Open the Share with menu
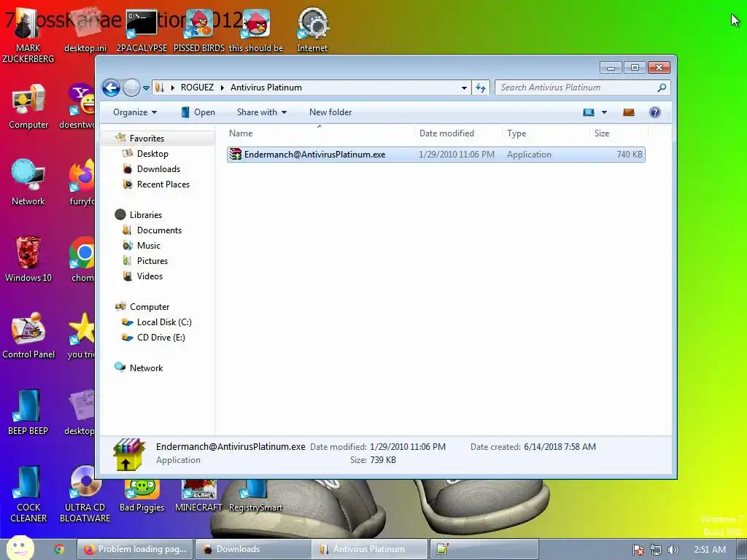The image size is (747, 560). coord(262,112)
